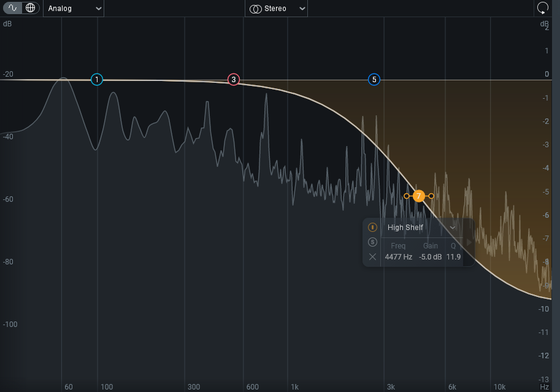
Task: Select the orange EQ band node 7
Action: tap(418, 196)
